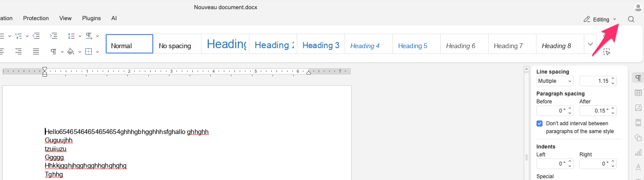Open the search magnifier icon
This screenshot has height=180, width=644.
pyautogui.click(x=631, y=19)
